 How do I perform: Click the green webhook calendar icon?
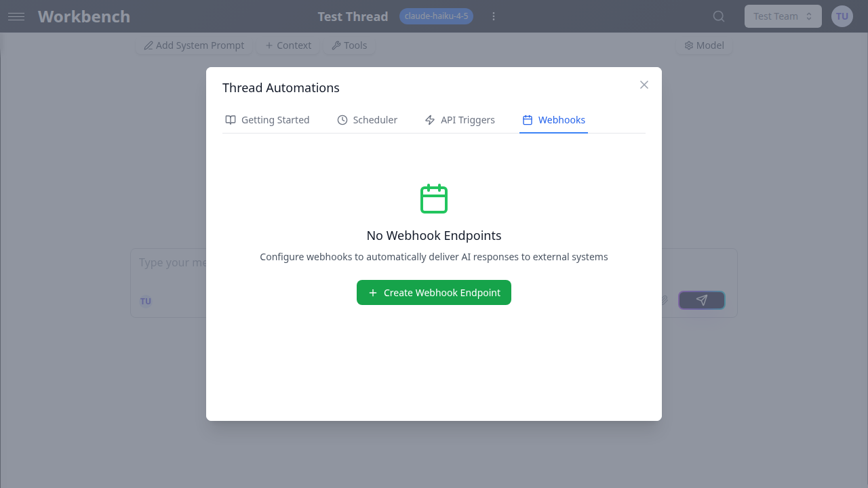[434, 199]
